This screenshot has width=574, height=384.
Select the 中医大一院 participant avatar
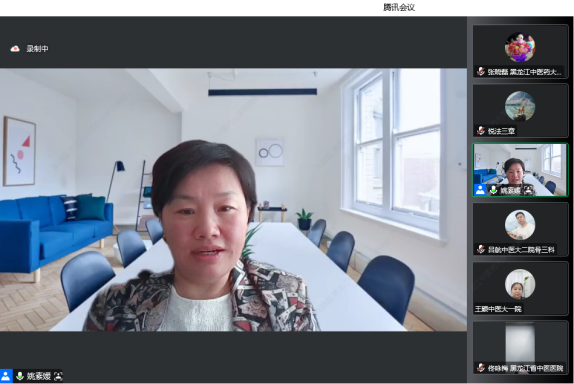tap(520, 284)
